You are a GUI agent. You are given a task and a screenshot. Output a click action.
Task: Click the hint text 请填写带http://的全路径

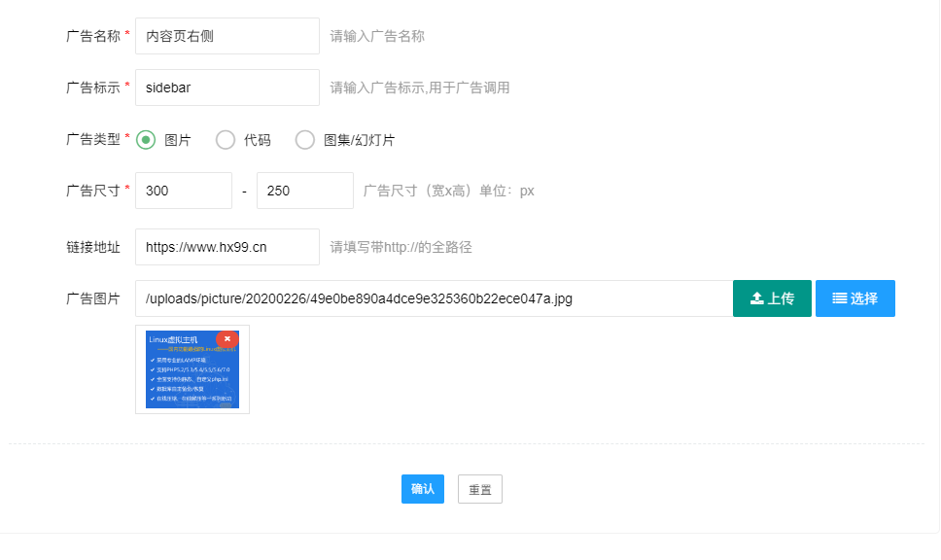point(401,247)
